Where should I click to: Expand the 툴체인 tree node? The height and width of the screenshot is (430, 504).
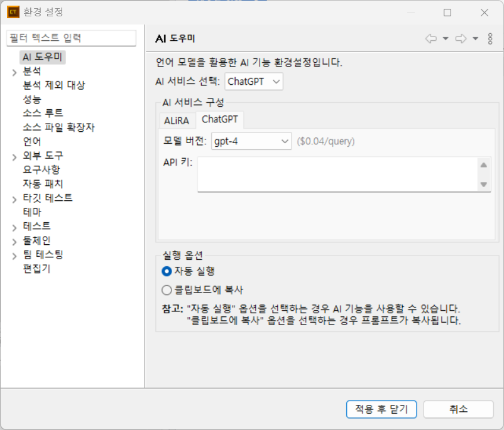[14, 242]
